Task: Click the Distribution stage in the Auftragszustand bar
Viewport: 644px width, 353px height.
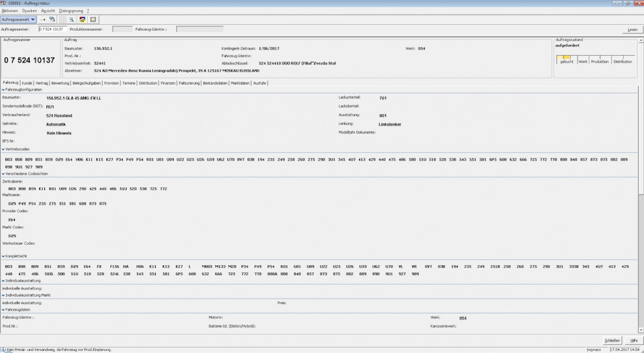Action: 623,61
